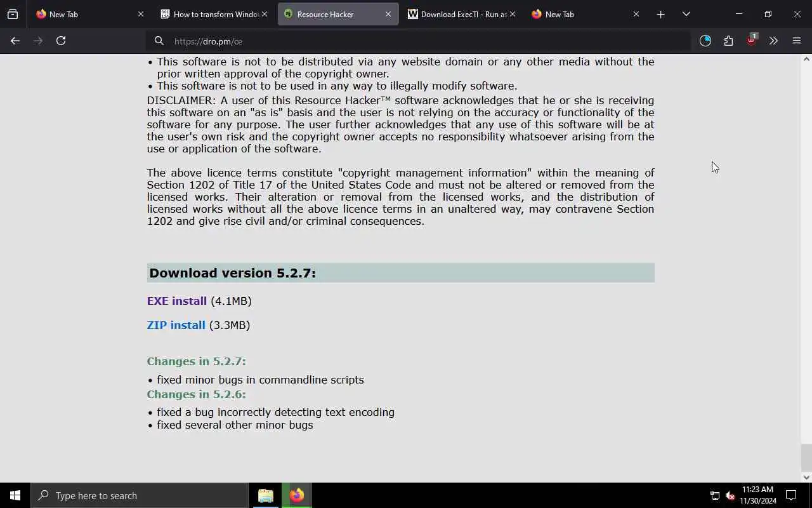Click the scrollbar down arrow
Viewport: 812px width, 508px height.
(x=806, y=477)
